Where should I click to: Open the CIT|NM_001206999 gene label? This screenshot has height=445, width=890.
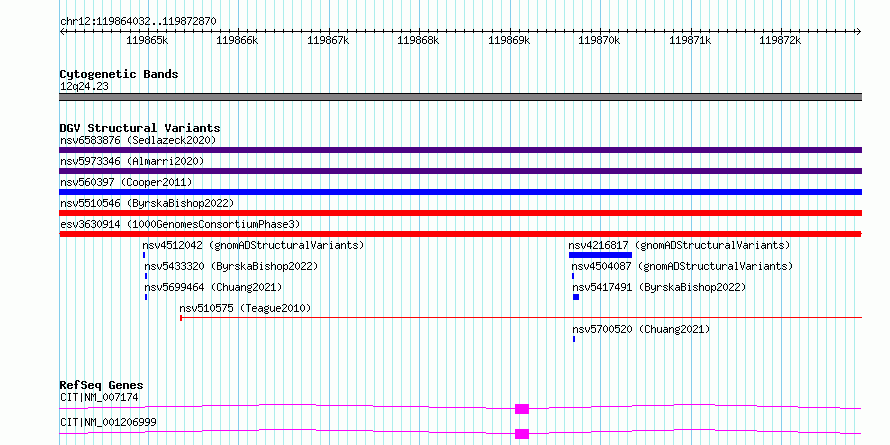[108, 422]
